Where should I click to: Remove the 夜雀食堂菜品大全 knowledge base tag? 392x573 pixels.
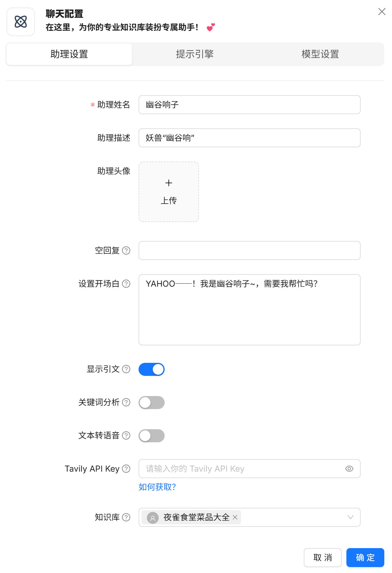click(x=235, y=517)
